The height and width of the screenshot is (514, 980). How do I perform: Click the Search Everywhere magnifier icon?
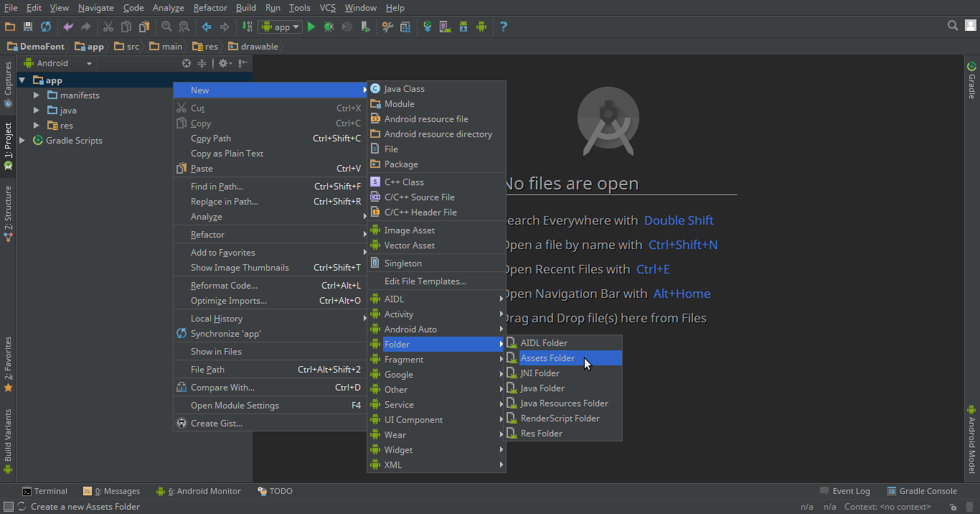953,26
